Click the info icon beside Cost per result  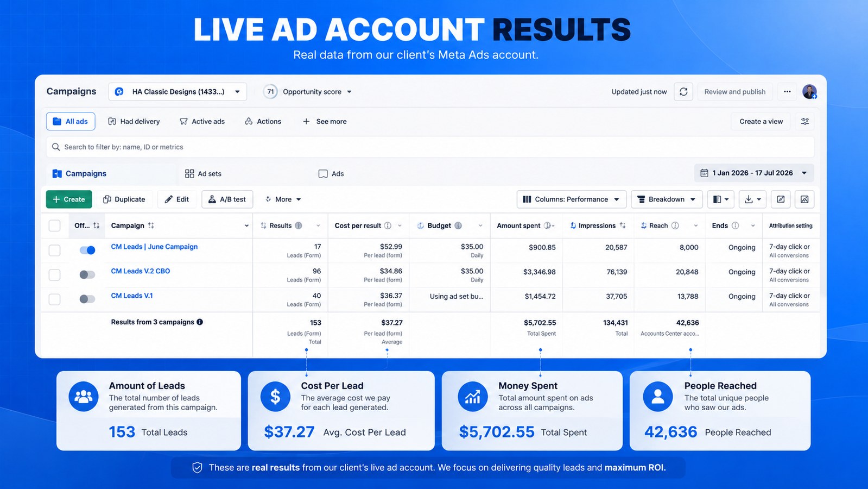(388, 225)
